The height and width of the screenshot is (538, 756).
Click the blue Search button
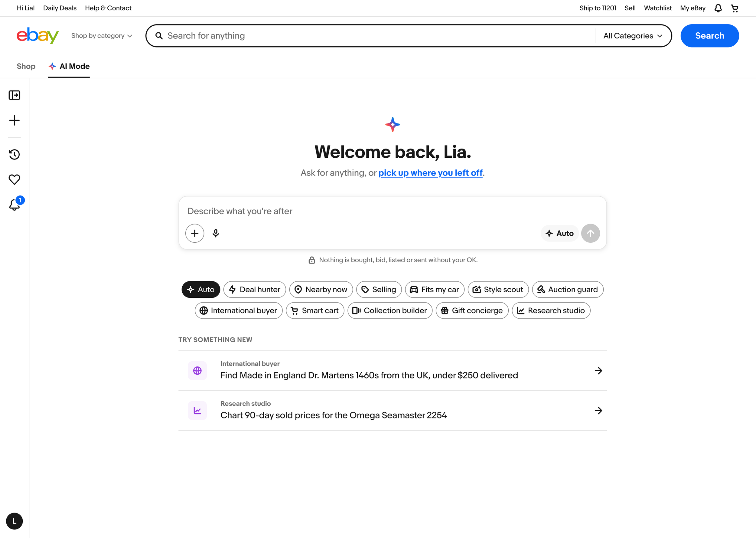[x=709, y=36]
